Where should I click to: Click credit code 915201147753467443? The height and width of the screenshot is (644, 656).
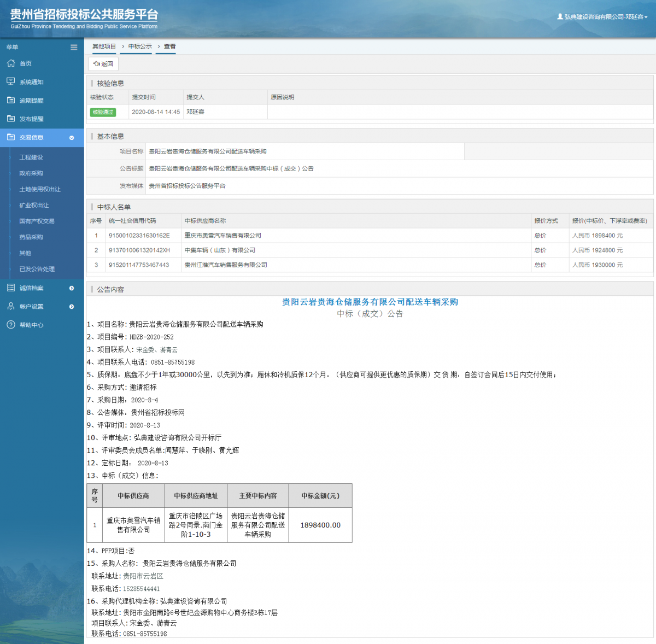[x=139, y=265]
